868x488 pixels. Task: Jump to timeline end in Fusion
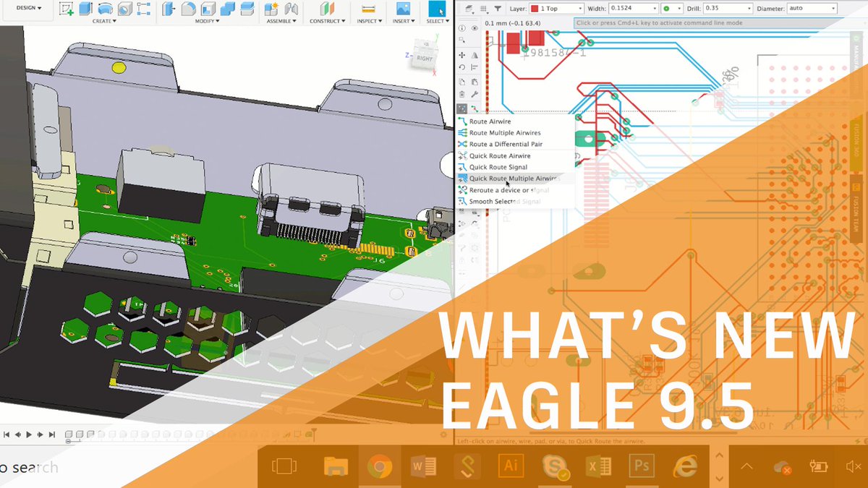click(x=52, y=435)
